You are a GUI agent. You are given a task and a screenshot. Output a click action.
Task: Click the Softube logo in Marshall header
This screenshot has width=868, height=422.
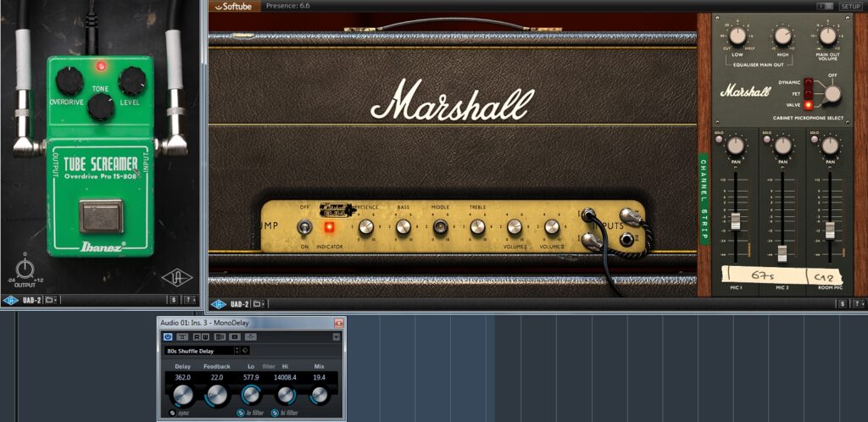click(233, 6)
